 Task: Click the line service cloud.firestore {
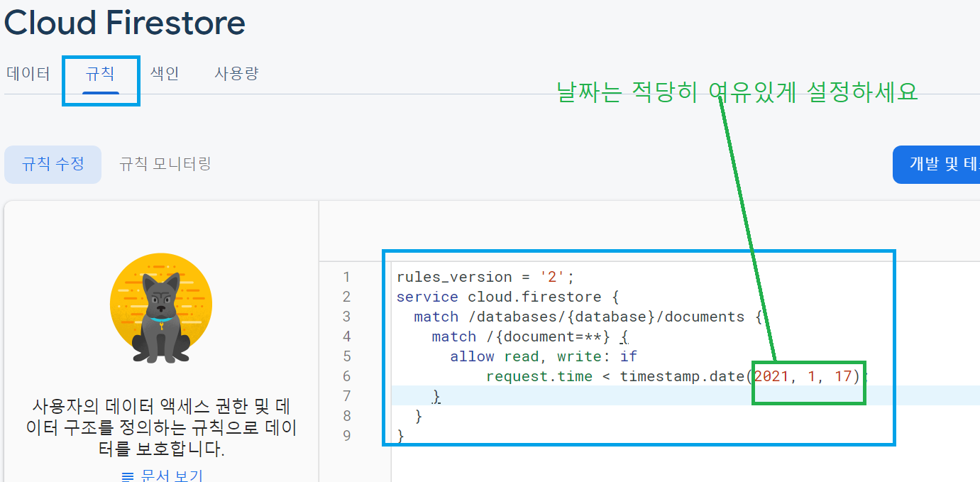point(509,297)
